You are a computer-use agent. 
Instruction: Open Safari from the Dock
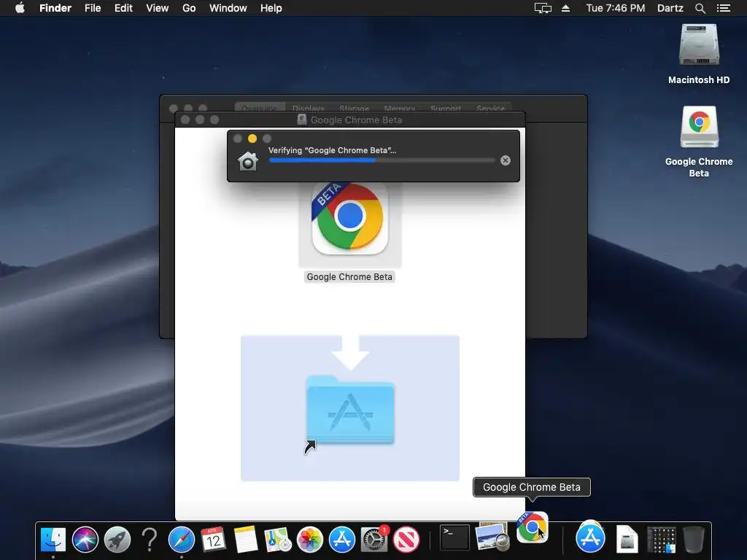(x=182, y=540)
